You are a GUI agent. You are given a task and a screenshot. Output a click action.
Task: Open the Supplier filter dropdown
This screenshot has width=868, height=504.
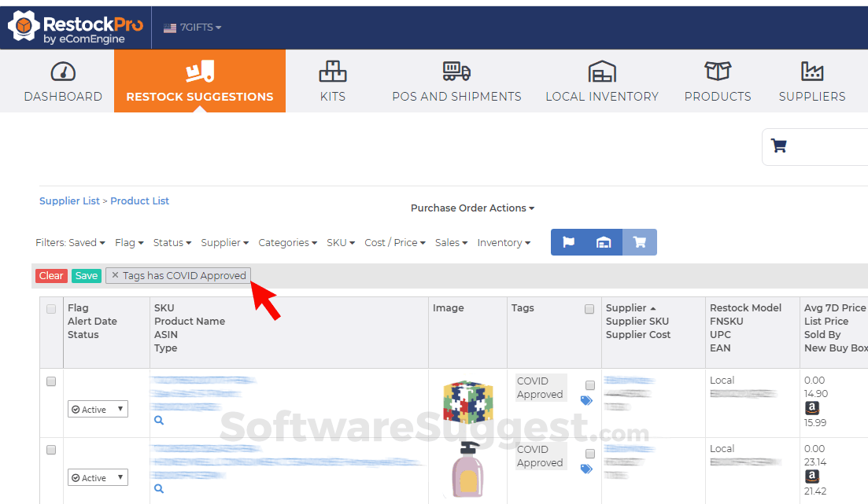click(x=225, y=242)
